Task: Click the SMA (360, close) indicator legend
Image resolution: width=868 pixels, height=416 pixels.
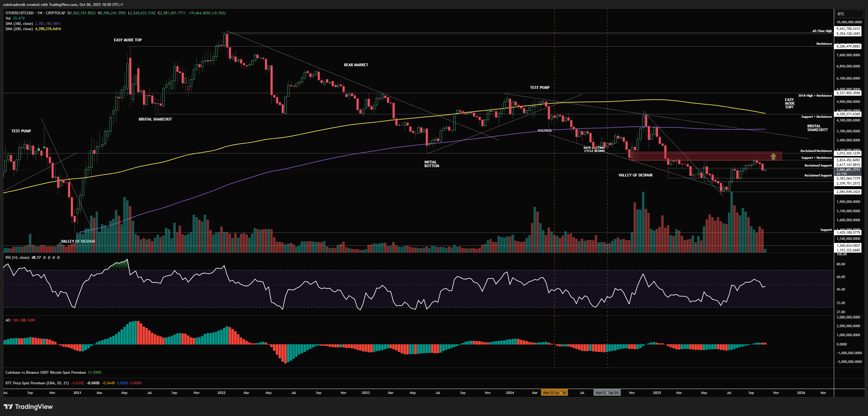Action: pos(19,24)
